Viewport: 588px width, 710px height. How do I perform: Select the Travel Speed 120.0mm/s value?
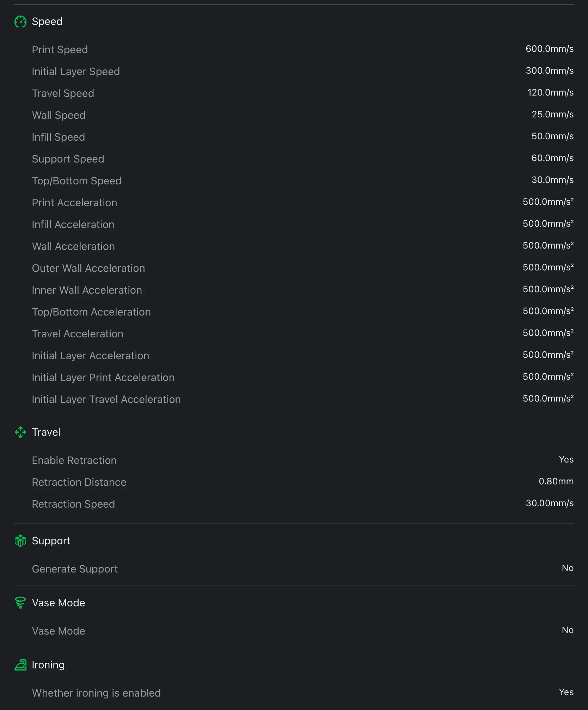[x=550, y=93]
